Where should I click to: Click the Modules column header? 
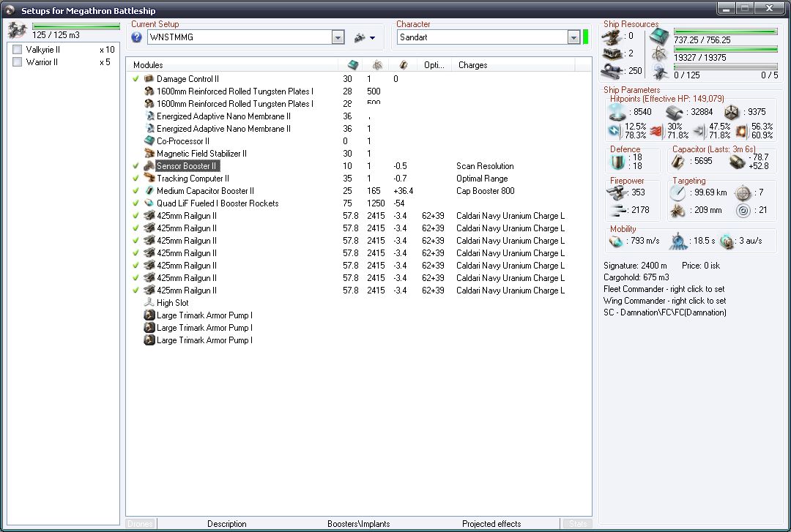[x=148, y=65]
